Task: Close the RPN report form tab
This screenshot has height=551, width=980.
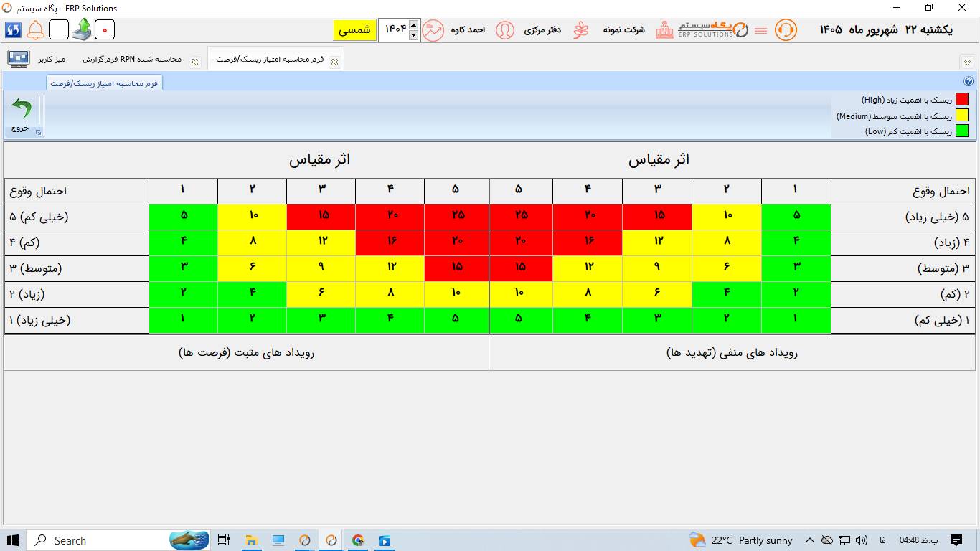Action: pos(194,62)
